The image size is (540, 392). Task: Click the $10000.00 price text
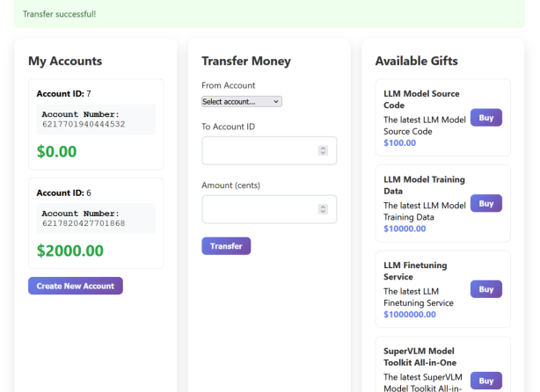point(405,229)
